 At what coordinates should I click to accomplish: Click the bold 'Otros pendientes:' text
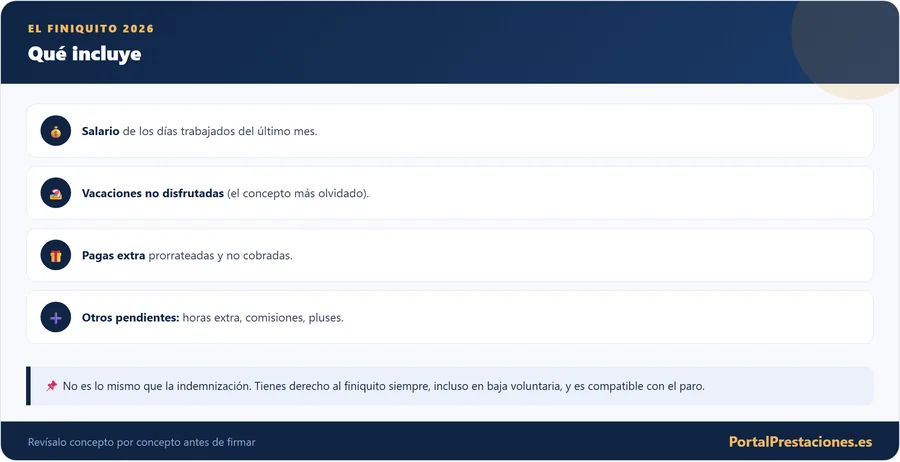(x=130, y=317)
